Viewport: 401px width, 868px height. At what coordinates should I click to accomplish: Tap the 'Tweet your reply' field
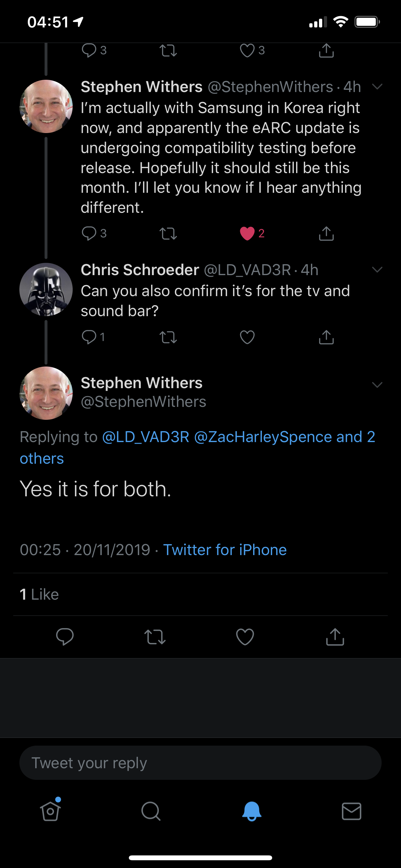point(200,763)
